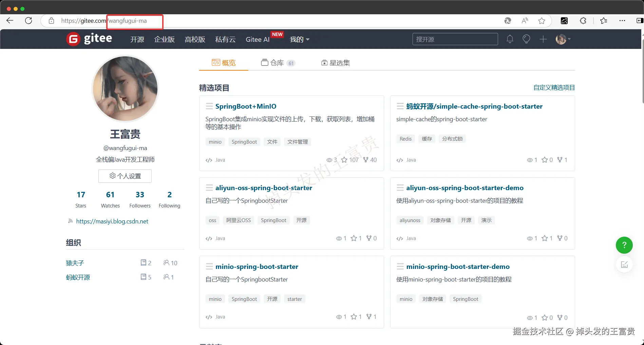Open the feedback edit icon below help
Image resolution: width=644 pixels, height=345 pixels.
click(x=624, y=265)
